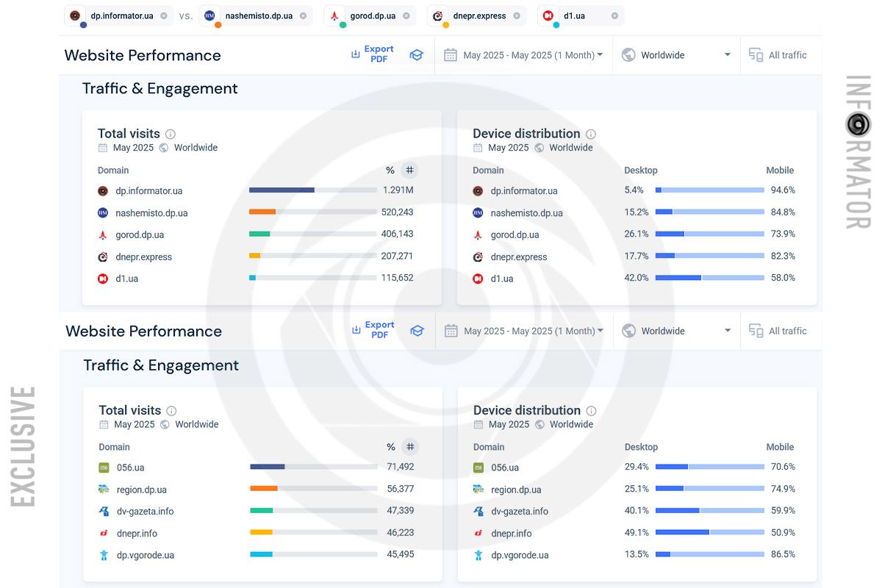882x588 pixels.
Task: Click globe icon in upper Worldwide selector
Action: pyautogui.click(x=628, y=55)
